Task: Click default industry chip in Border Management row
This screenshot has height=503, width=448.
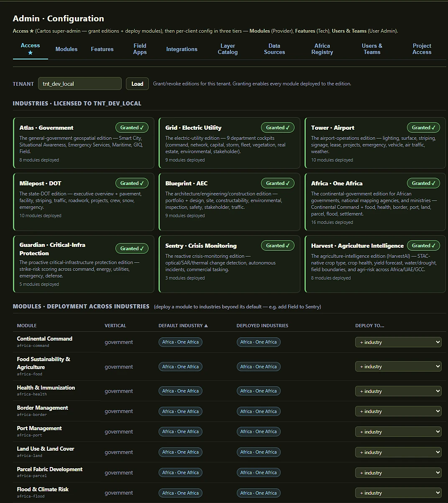Action: [180, 411]
